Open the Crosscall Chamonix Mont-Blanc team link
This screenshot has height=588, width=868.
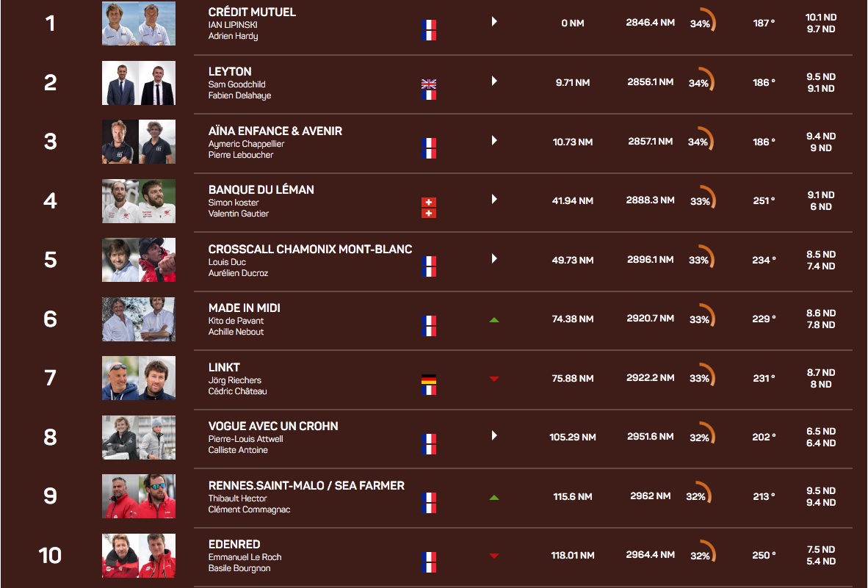(x=310, y=249)
